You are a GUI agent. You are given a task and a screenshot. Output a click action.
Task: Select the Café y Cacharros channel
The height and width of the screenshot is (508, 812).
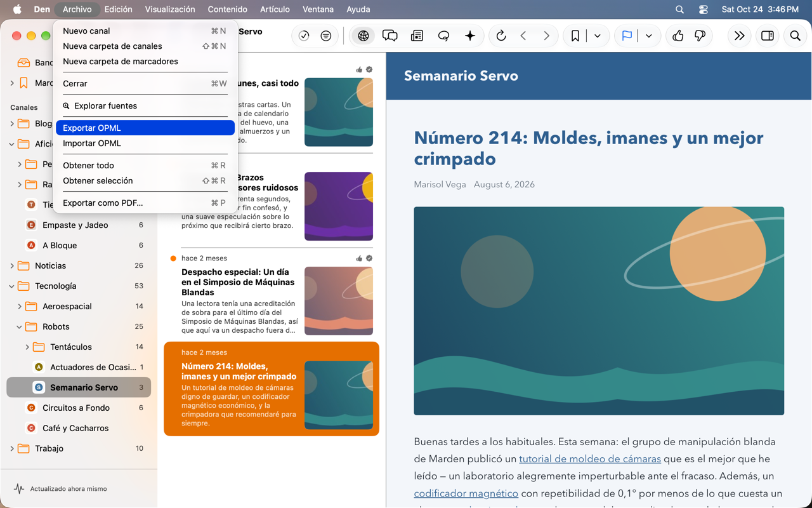tap(79, 429)
